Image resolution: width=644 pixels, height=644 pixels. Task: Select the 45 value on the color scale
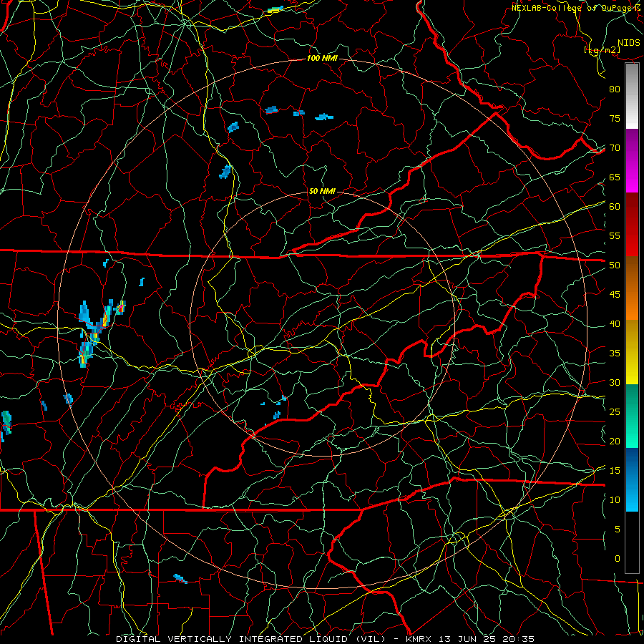(615, 295)
